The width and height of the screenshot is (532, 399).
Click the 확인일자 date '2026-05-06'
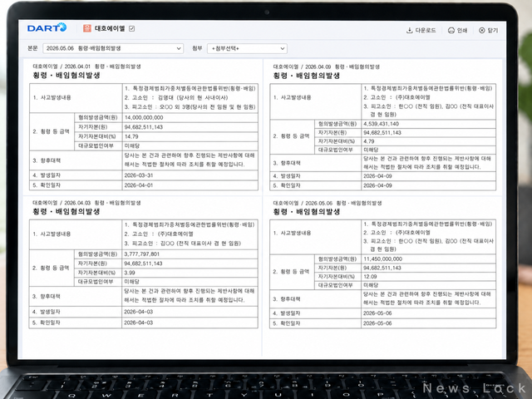point(377,323)
